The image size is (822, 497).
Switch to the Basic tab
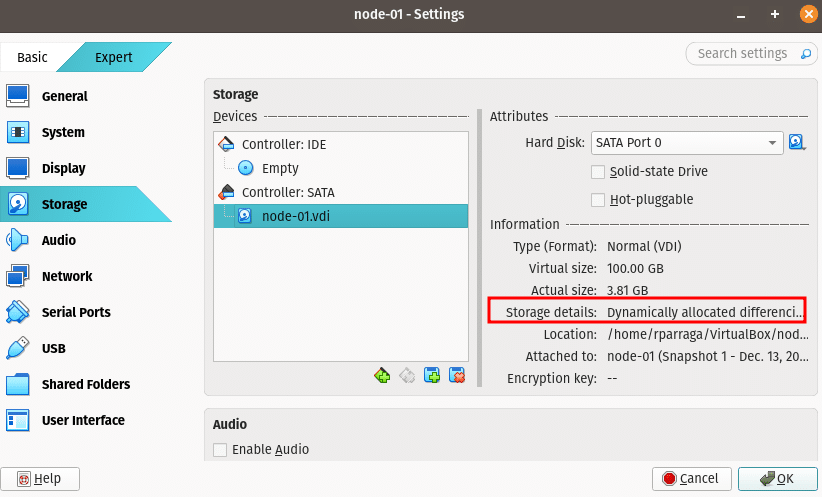(32, 57)
